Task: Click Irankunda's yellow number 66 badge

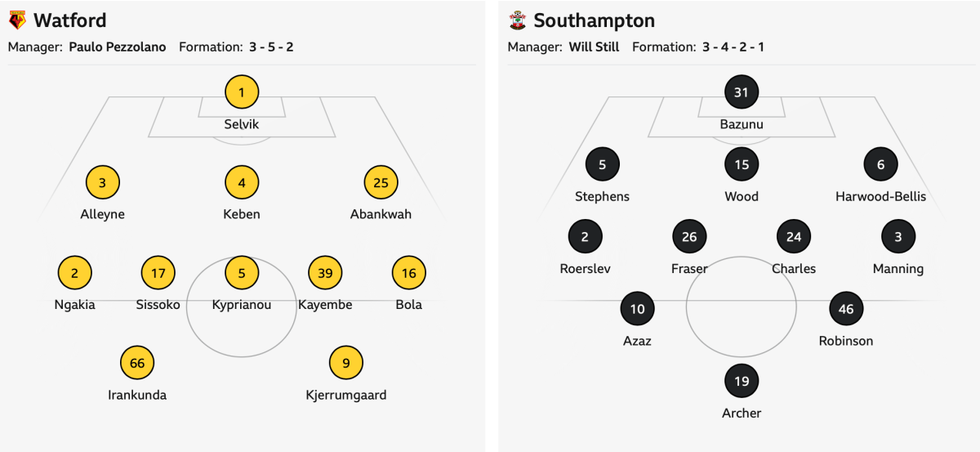Action: (137, 363)
